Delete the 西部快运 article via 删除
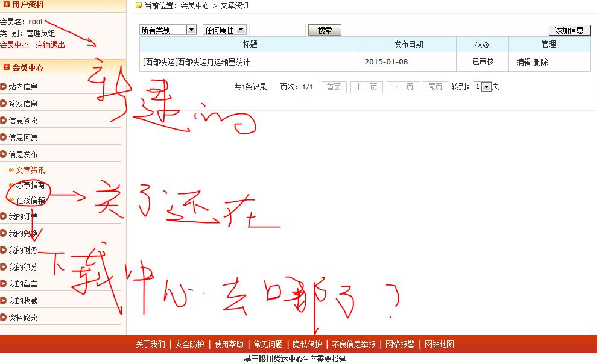Image resolution: width=599 pixels, height=364 pixels. point(540,62)
